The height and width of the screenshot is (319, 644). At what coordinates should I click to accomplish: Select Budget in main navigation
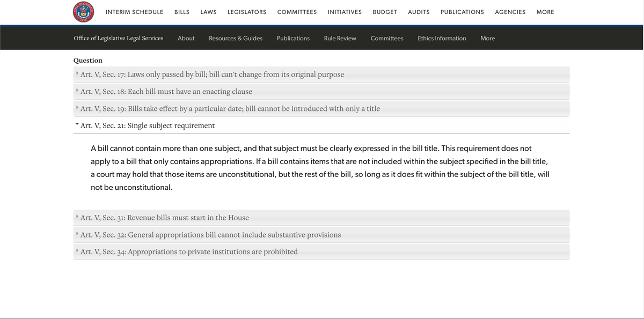[x=385, y=12]
